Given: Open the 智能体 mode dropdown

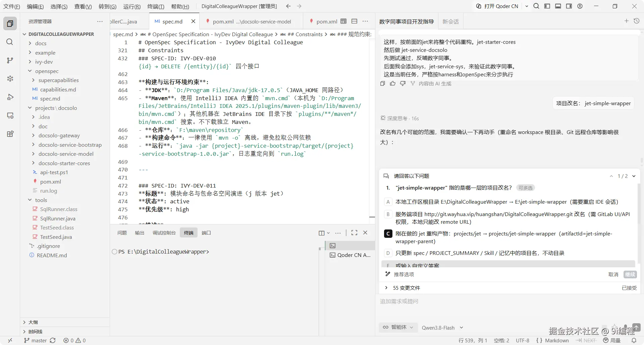Looking at the screenshot, I should click(x=398, y=327).
